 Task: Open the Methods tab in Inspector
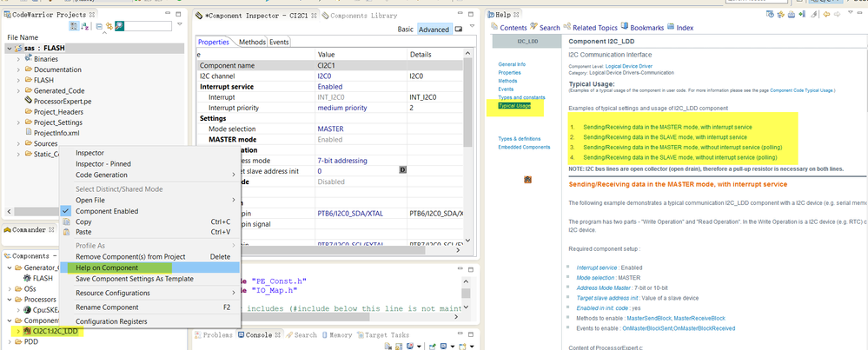click(253, 42)
